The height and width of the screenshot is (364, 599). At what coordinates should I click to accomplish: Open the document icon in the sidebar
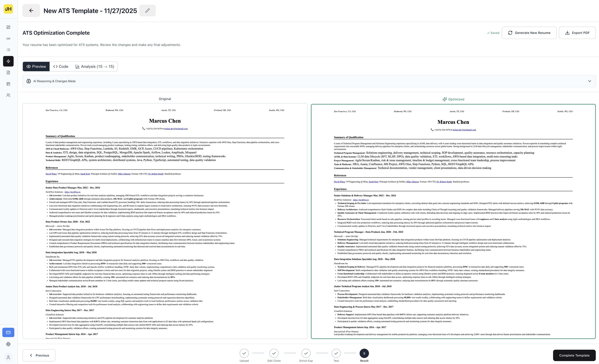[8, 72]
